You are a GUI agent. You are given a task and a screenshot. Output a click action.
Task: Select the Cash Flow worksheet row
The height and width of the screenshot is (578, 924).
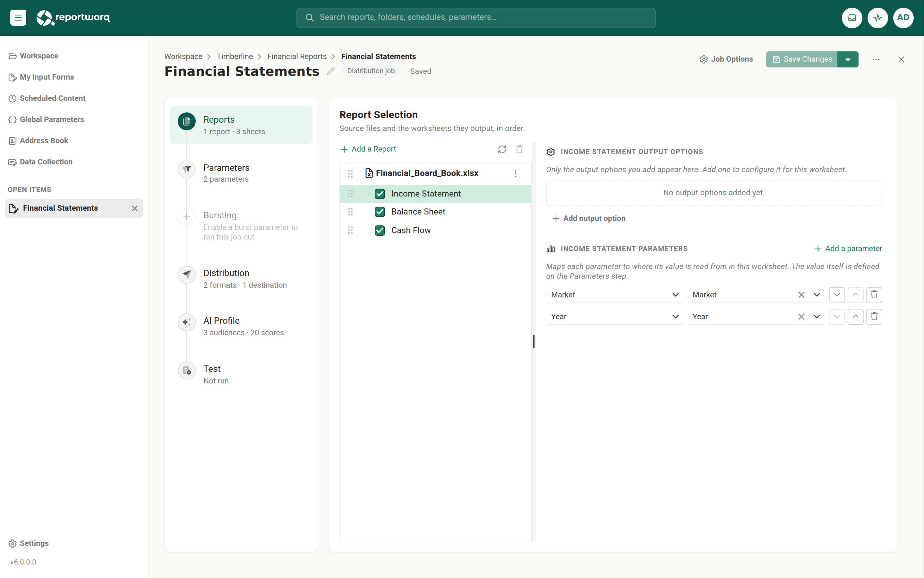pyautogui.click(x=435, y=230)
